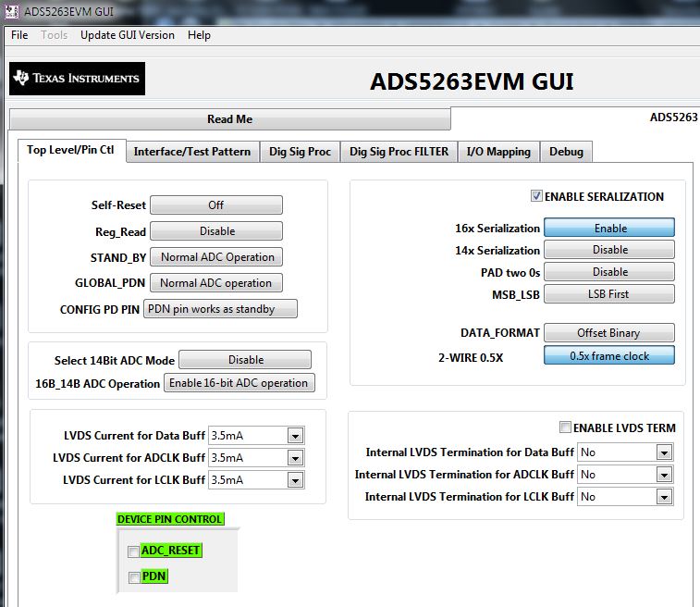
Task: Open the Debug tab
Action: [566, 152]
